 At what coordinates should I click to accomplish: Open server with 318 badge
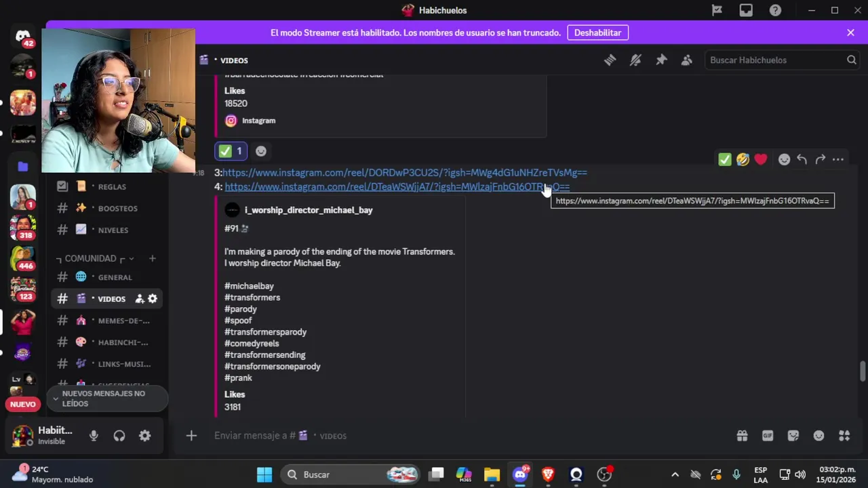(23, 228)
